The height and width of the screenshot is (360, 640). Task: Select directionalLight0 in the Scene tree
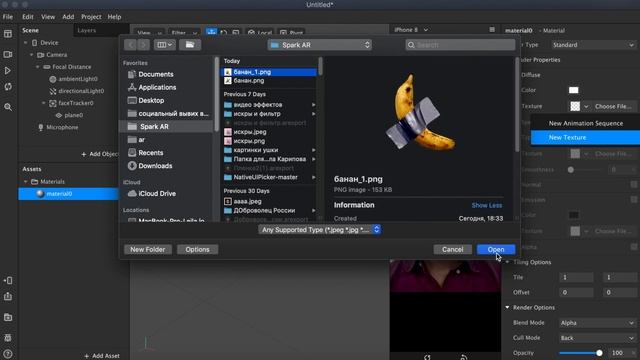[x=81, y=91]
